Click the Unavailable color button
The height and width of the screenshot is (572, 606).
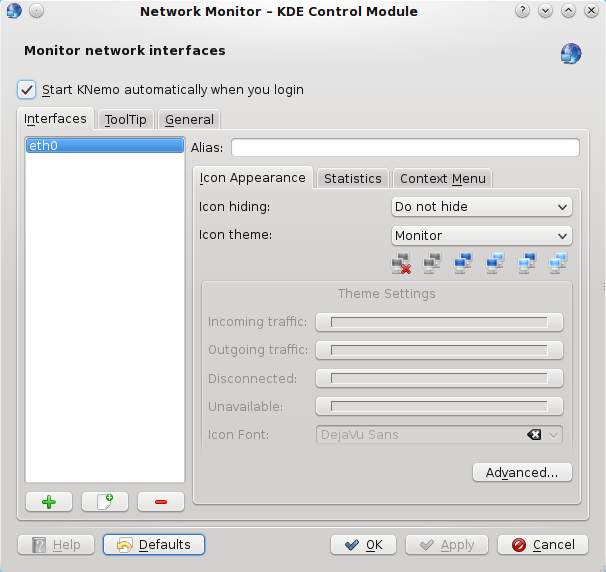(439, 407)
